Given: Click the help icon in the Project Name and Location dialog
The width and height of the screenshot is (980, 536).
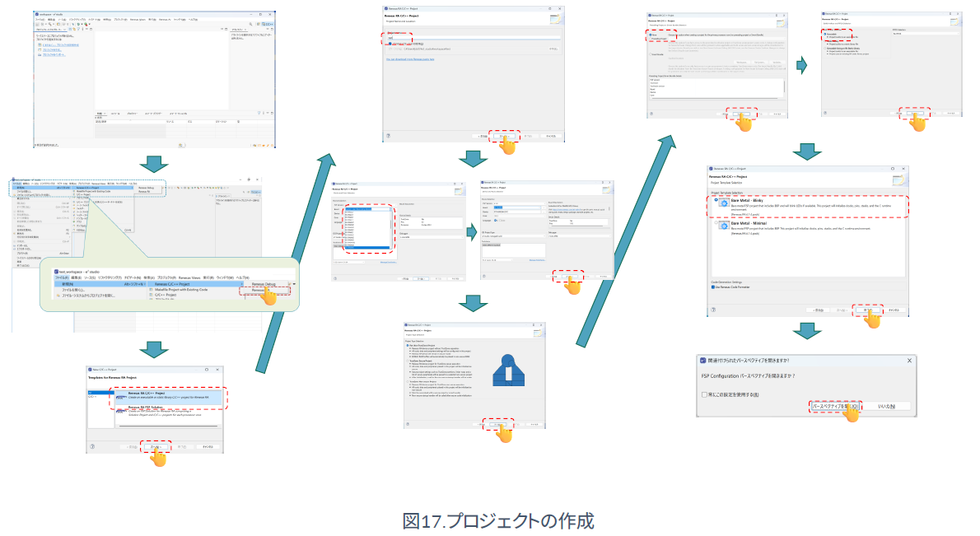Looking at the screenshot, I should 388,136.
